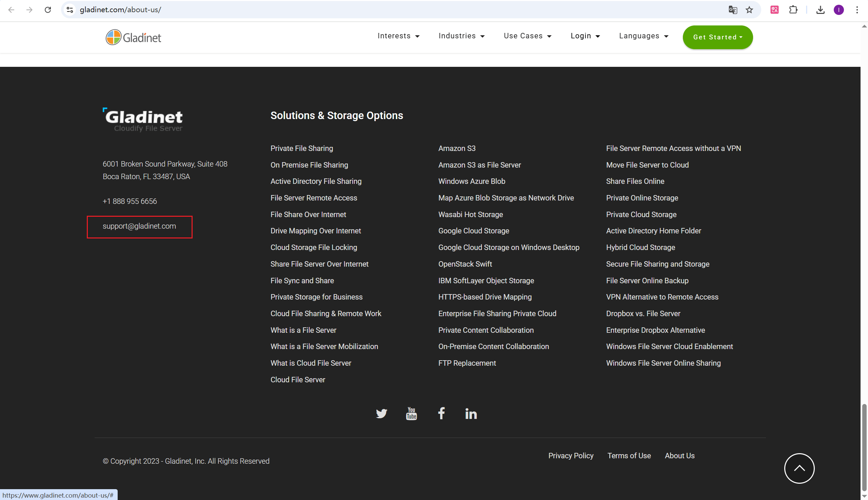Open File Server Remote Access without a VPN

(673, 148)
